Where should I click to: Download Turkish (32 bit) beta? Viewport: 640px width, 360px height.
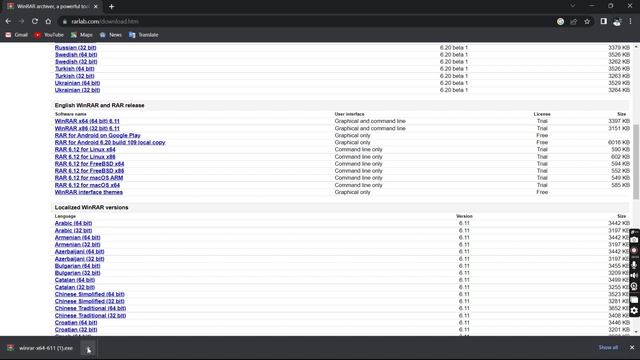click(75, 76)
